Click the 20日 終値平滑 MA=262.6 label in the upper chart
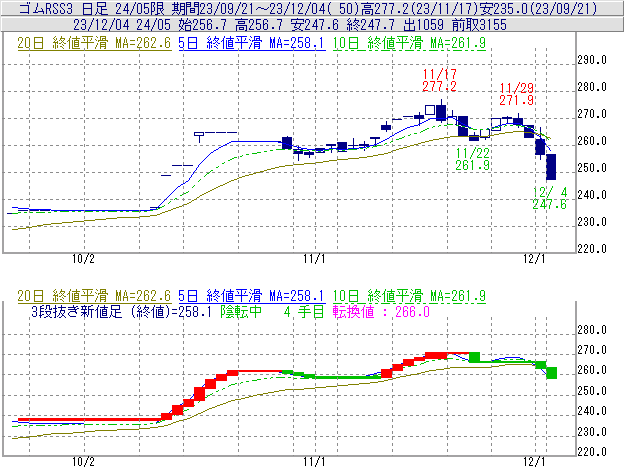The height and width of the screenshot is (475, 624). (94, 43)
